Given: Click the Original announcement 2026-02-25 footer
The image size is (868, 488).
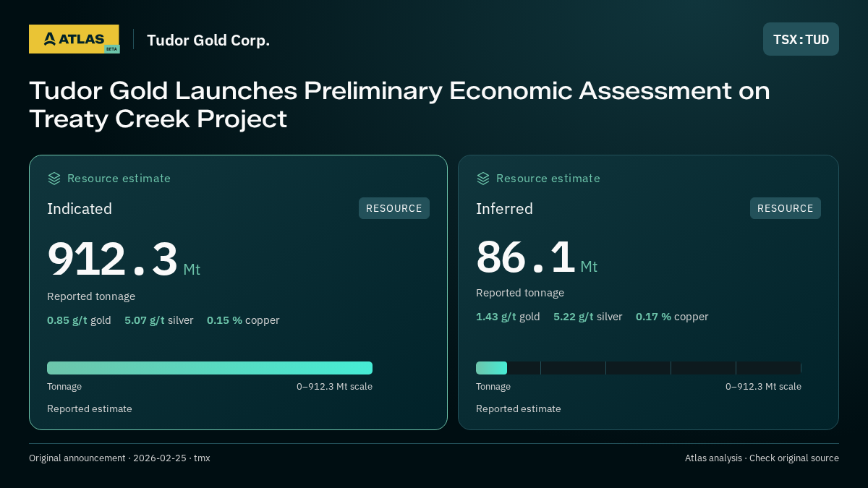Looking at the screenshot, I should [119, 458].
